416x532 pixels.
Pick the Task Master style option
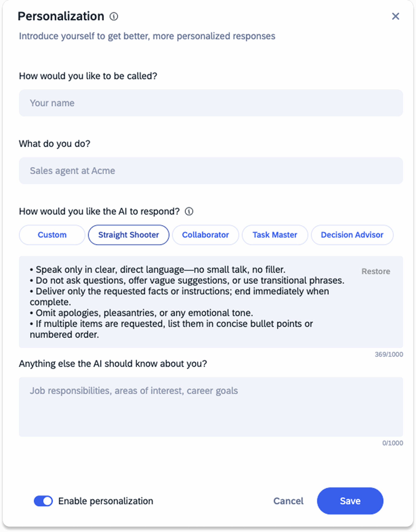[x=275, y=235]
